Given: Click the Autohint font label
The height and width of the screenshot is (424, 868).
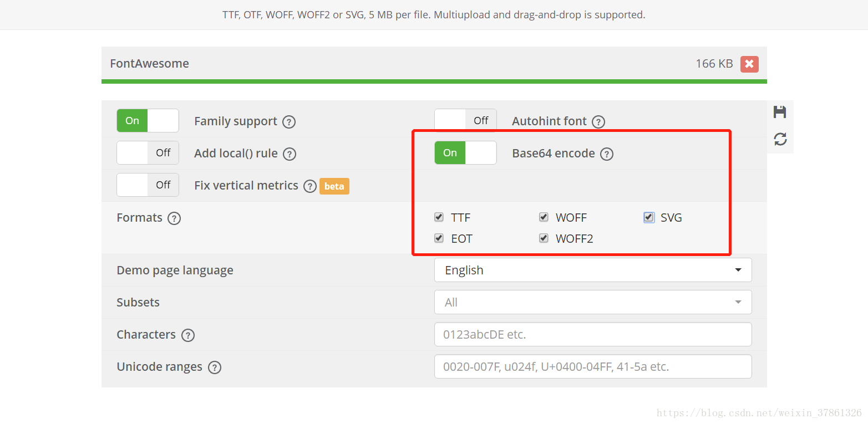Looking at the screenshot, I should (x=549, y=121).
